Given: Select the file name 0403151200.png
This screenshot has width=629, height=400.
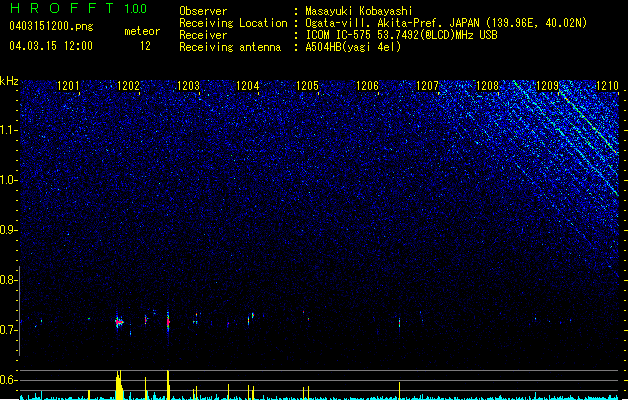Looking at the screenshot, I should [51, 26].
